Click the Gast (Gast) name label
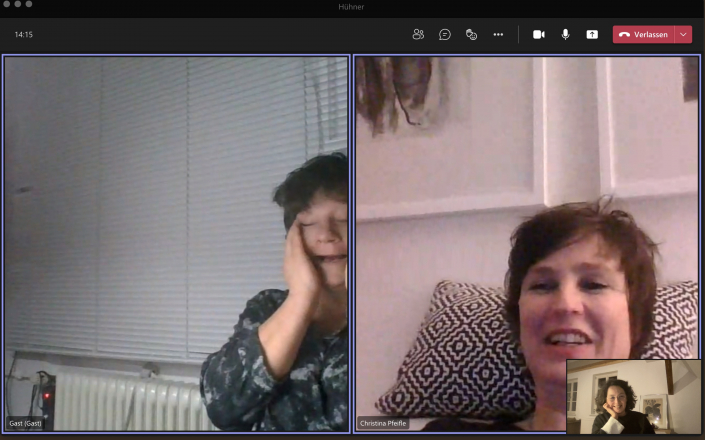Viewport: 705px width, 440px height. pos(26,423)
